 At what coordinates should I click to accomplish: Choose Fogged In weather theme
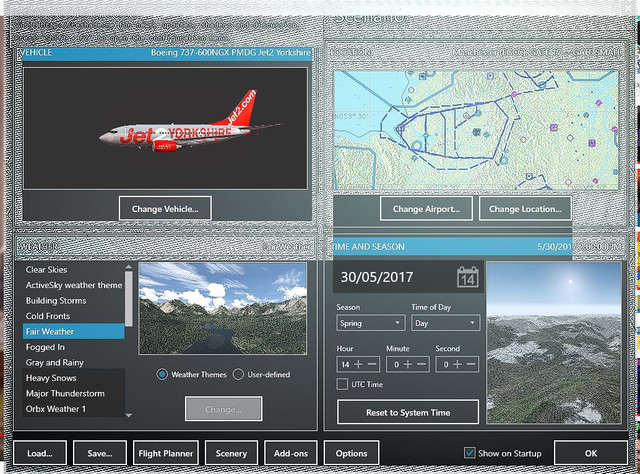73,347
